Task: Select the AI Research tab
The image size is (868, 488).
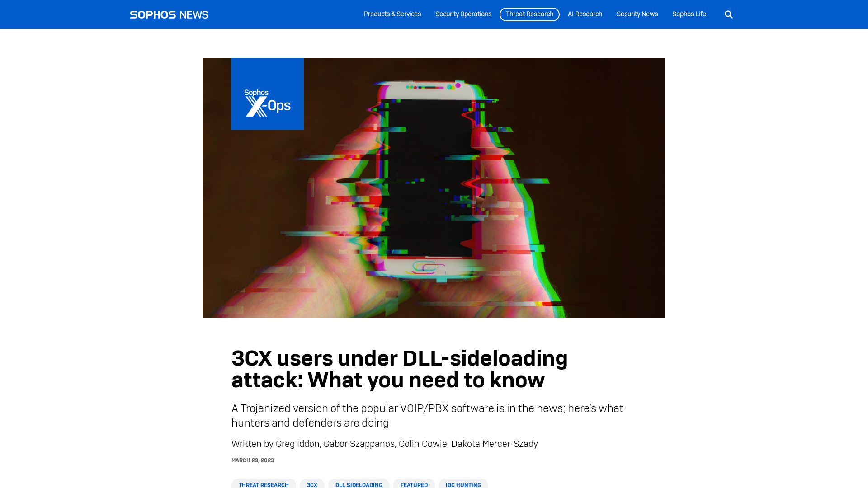Action: 585,14
